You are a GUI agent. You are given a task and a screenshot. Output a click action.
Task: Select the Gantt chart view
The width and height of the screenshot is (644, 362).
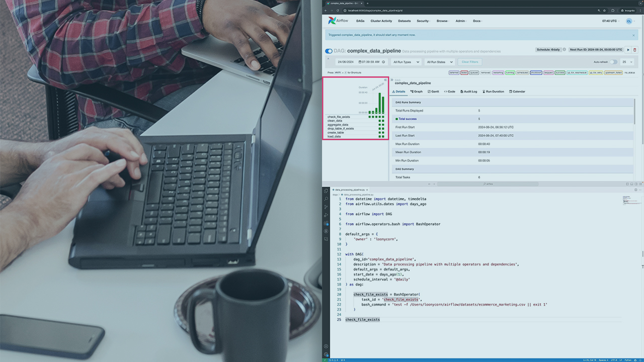coord(433,91)
